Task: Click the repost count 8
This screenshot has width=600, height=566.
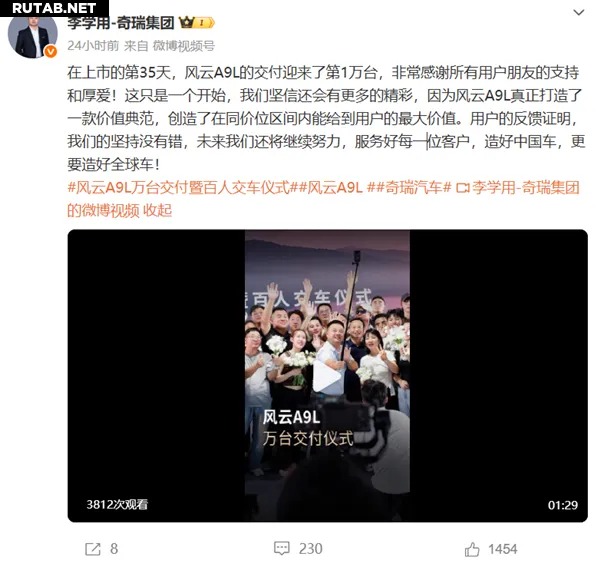Action: (114, 549)
